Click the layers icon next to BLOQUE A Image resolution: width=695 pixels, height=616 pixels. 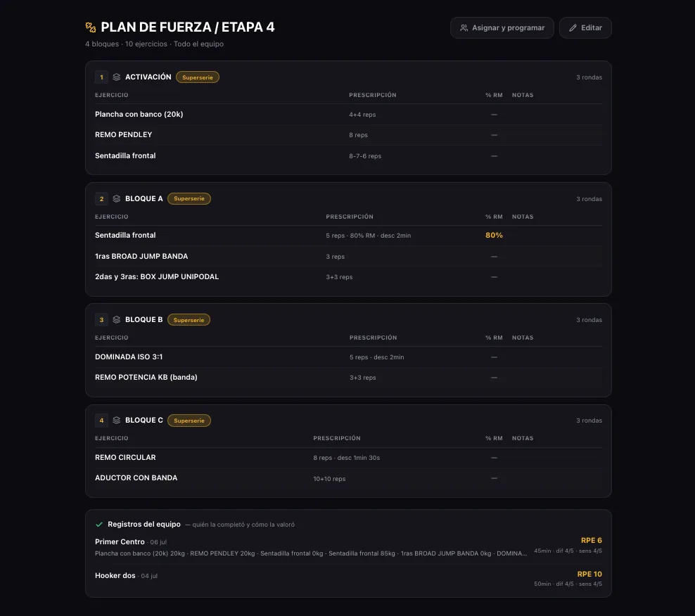point(117,198)
